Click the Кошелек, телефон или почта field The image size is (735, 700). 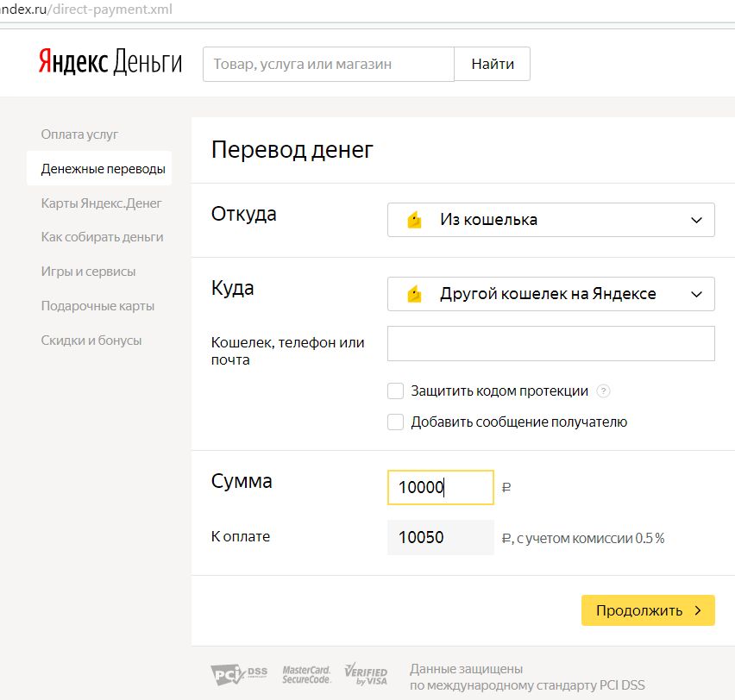(x=550, y=343)
